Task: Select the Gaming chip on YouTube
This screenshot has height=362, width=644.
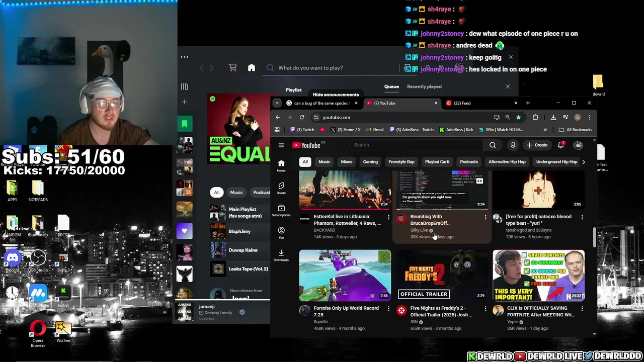Action: 370,162
